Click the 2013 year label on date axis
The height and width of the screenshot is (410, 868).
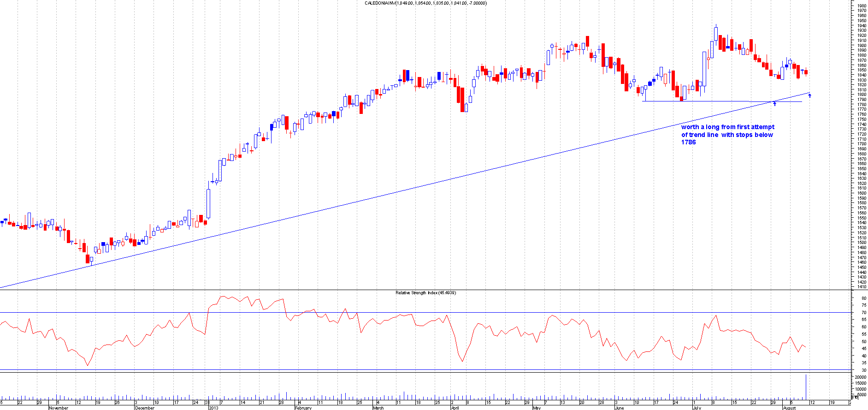tap(213, 408)
